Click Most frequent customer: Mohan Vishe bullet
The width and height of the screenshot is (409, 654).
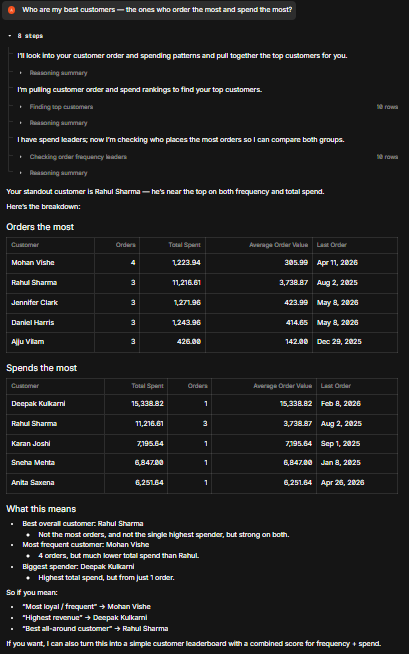(x=86, y=545)
